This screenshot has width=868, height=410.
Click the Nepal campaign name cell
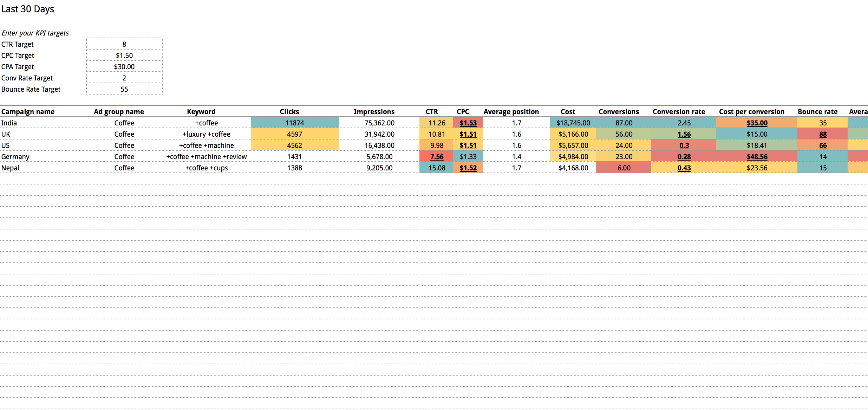10,168
